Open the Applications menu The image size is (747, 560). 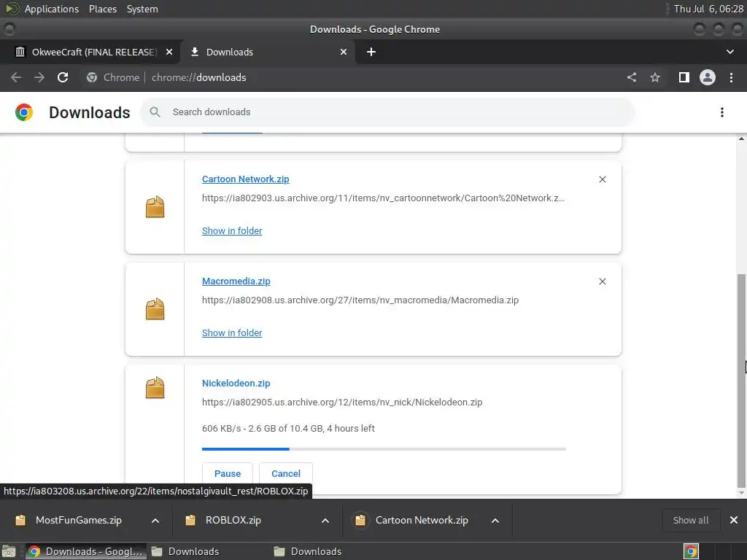pyautogui.click(x=52, y=9)
